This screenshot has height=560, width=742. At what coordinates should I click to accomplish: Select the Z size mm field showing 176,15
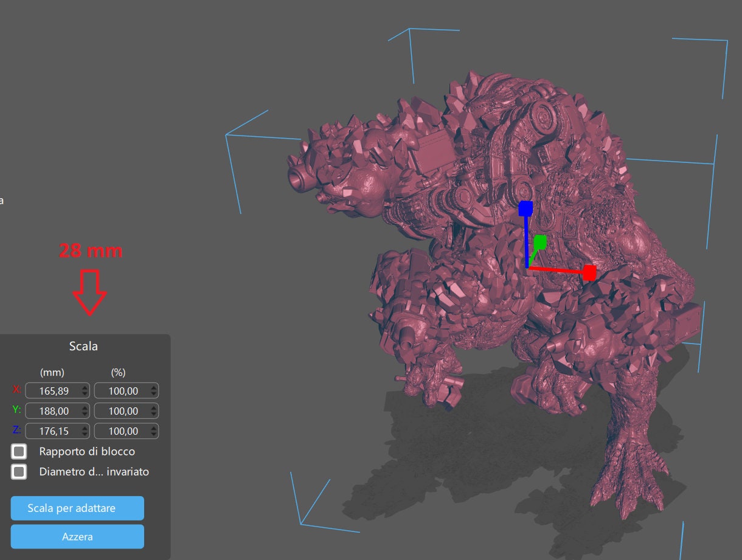52,431
